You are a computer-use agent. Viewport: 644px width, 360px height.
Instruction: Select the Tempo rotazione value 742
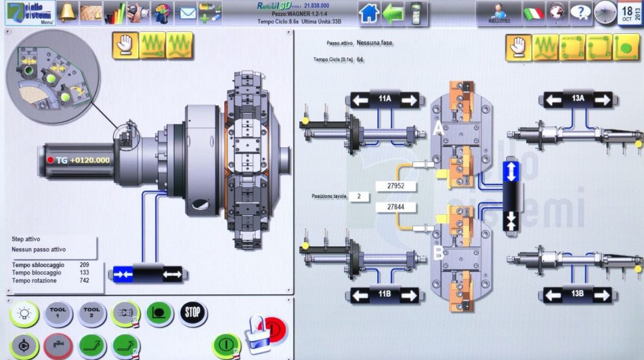[x=84, y=281]
